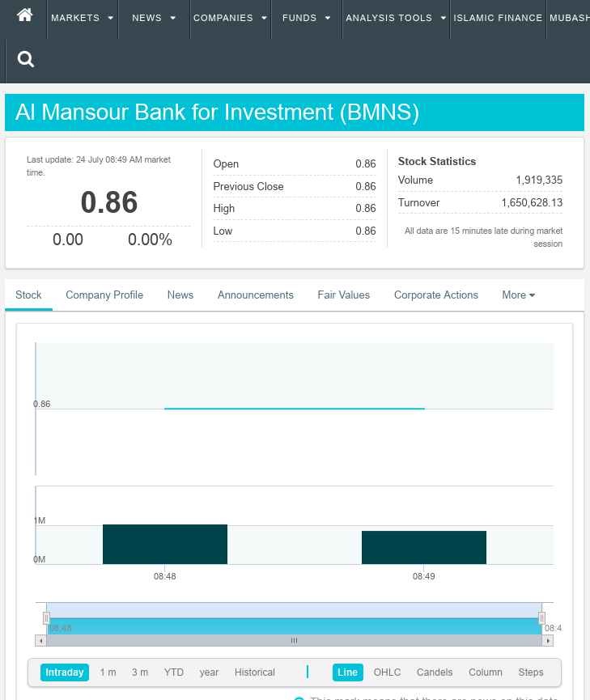Open the search magnifier icon
Image resolution: width=590 pixels, height=700 pixels.
point(25,59)
